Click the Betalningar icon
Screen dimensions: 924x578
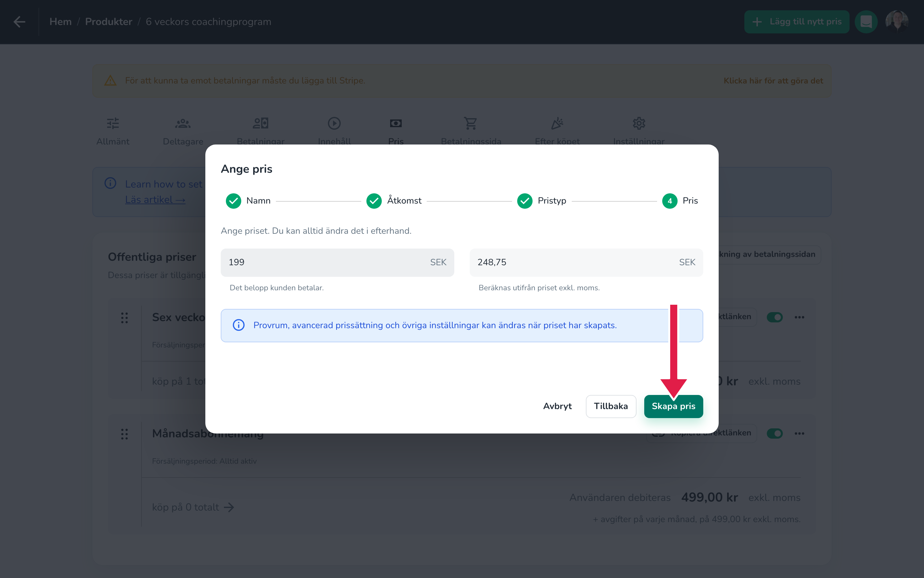[261, 123]
